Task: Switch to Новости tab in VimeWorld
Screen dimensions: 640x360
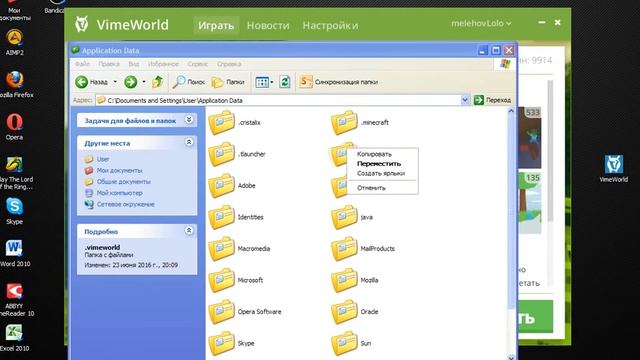Action: tap(268, 25)
